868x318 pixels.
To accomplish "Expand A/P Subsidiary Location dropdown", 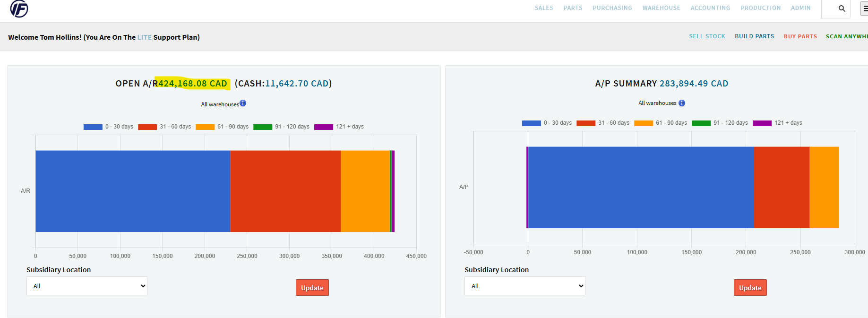I will (x=524, y=286).
